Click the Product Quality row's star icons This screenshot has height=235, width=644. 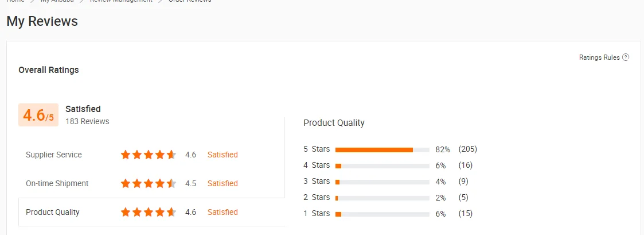point(149,212)
